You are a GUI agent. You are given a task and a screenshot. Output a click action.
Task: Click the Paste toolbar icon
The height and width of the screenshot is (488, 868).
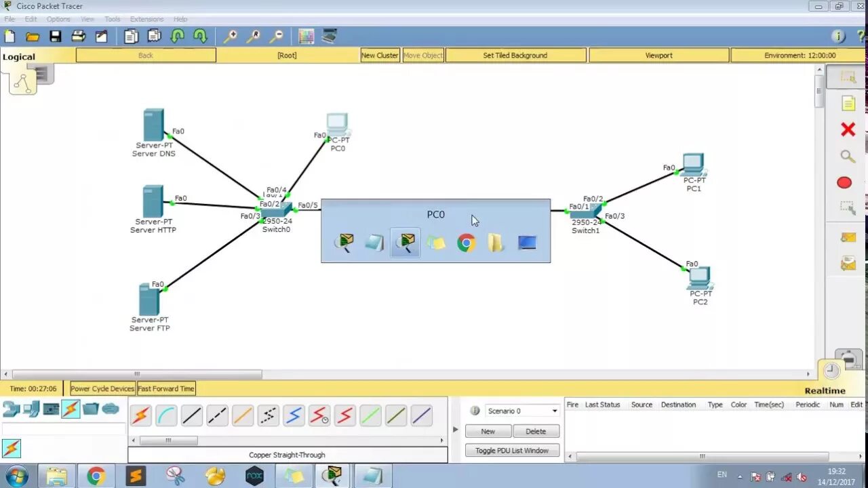[154, 36]
